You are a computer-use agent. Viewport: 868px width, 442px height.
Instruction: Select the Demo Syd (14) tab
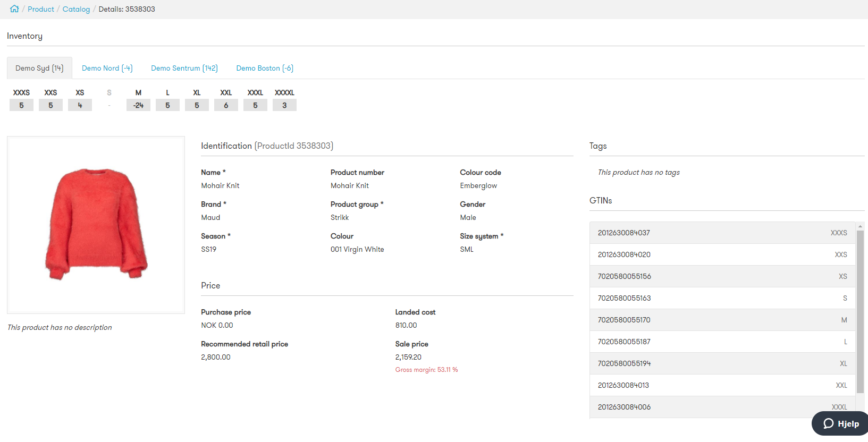coord(39,68)
